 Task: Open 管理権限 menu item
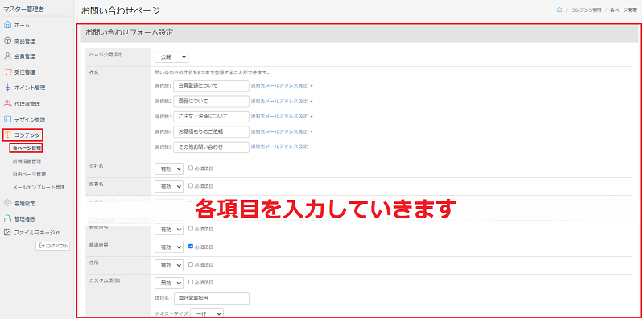pyautogui.click(x=25, y=218)
